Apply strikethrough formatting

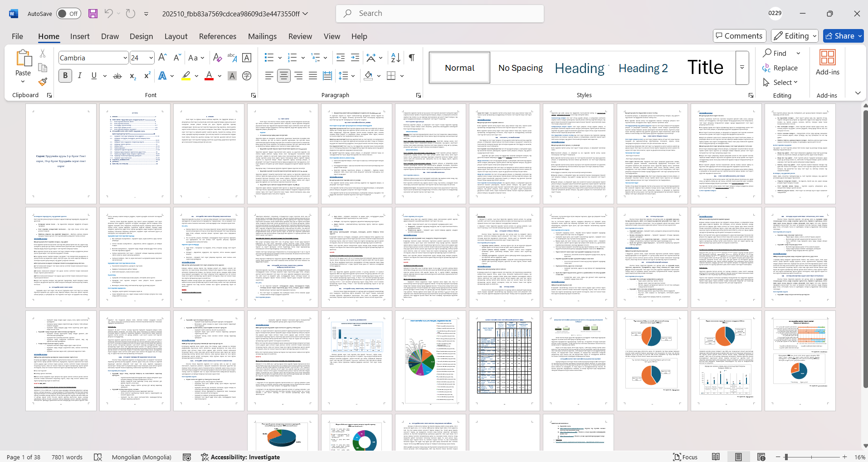117,76
